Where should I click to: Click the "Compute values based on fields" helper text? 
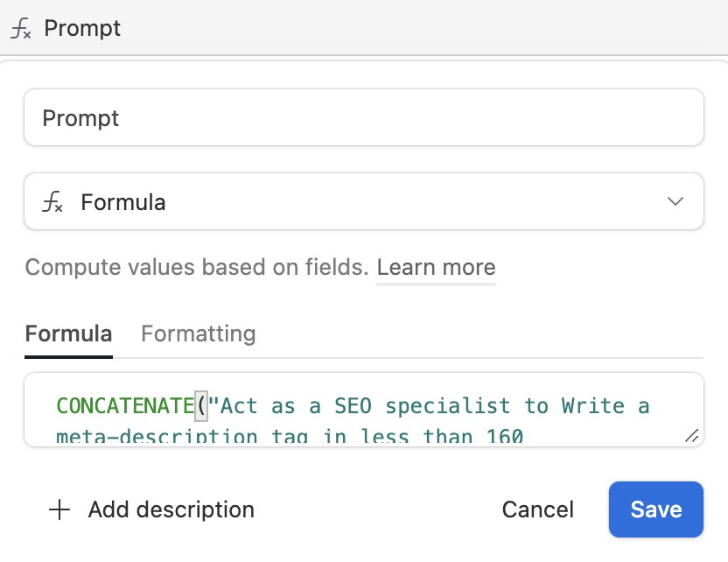click(196, 267)
